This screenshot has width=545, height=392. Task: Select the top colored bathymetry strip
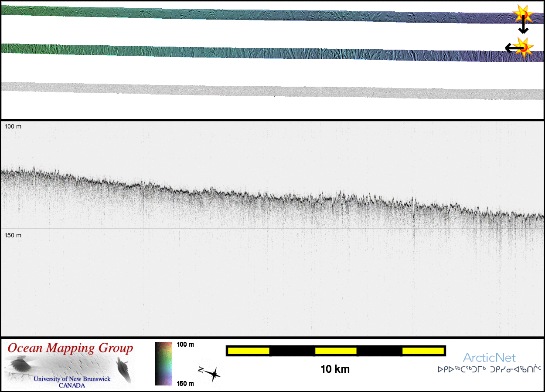coord(262,15)
